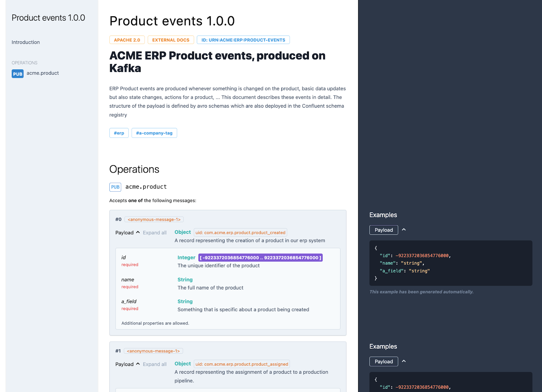Click the anonymous-message-1 label in message #0

click(x=154, y=219)
